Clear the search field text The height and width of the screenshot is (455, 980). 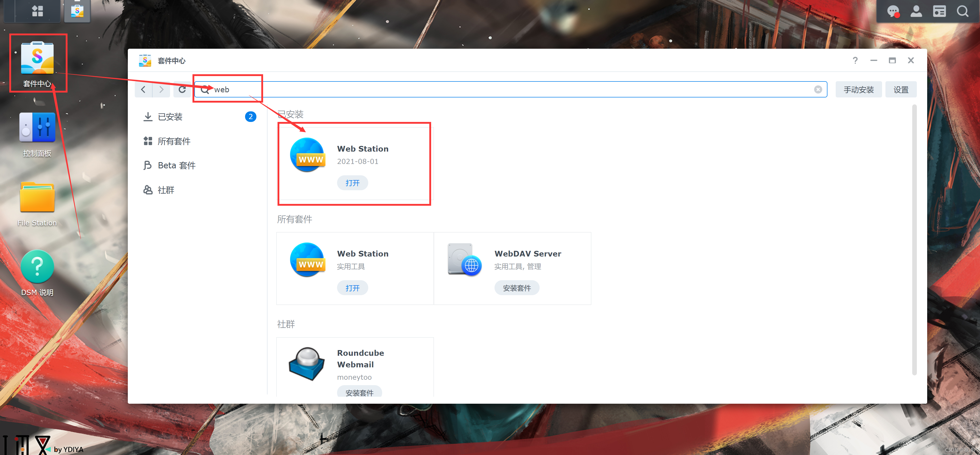[818, 89]
